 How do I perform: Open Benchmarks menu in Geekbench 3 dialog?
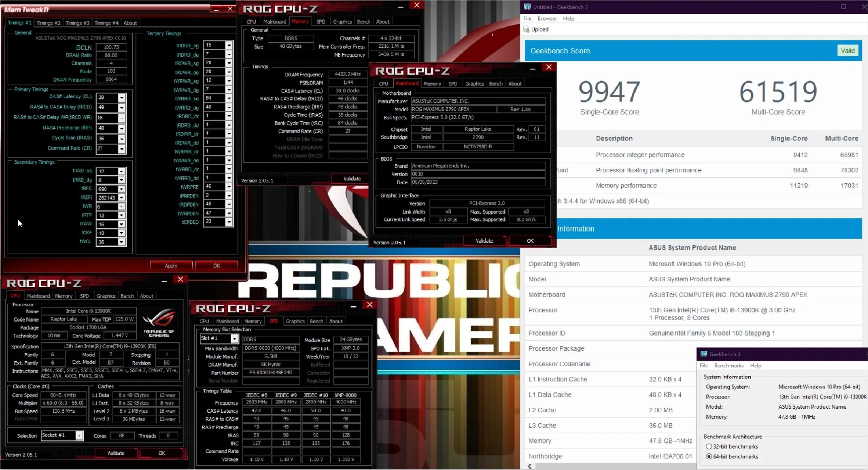click(x=728, y=366)
